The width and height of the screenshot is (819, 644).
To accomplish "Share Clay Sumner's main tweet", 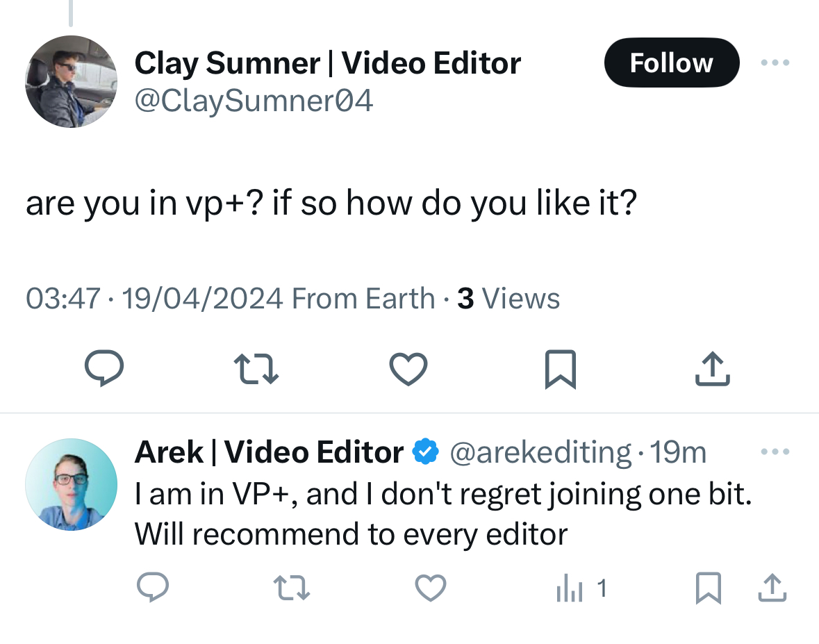I will (x=713, y=368).
